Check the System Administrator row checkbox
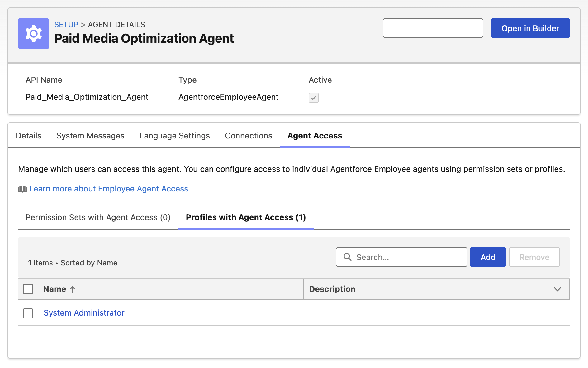This screenshot has height=368, width=588. tap(28, 313)
